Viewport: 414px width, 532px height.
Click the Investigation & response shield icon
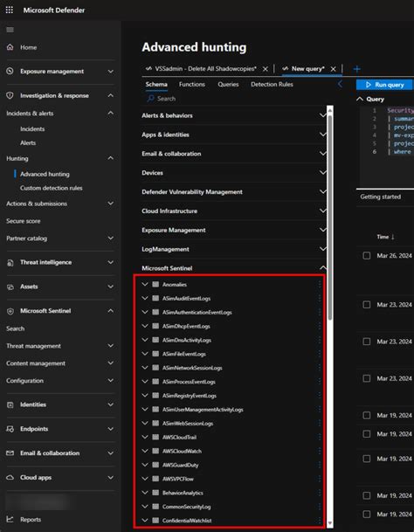[x=10, y=96]
